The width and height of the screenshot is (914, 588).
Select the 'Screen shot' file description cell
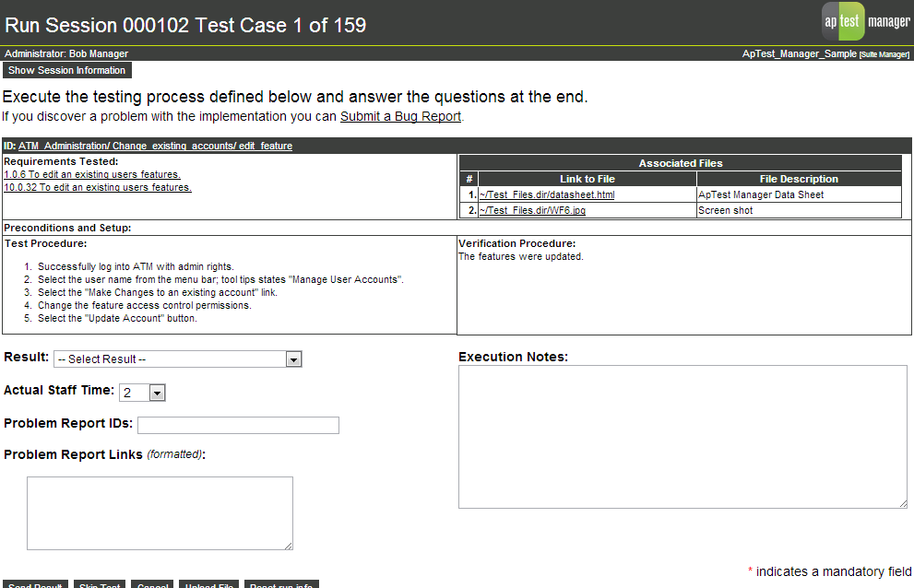(799, 210)
